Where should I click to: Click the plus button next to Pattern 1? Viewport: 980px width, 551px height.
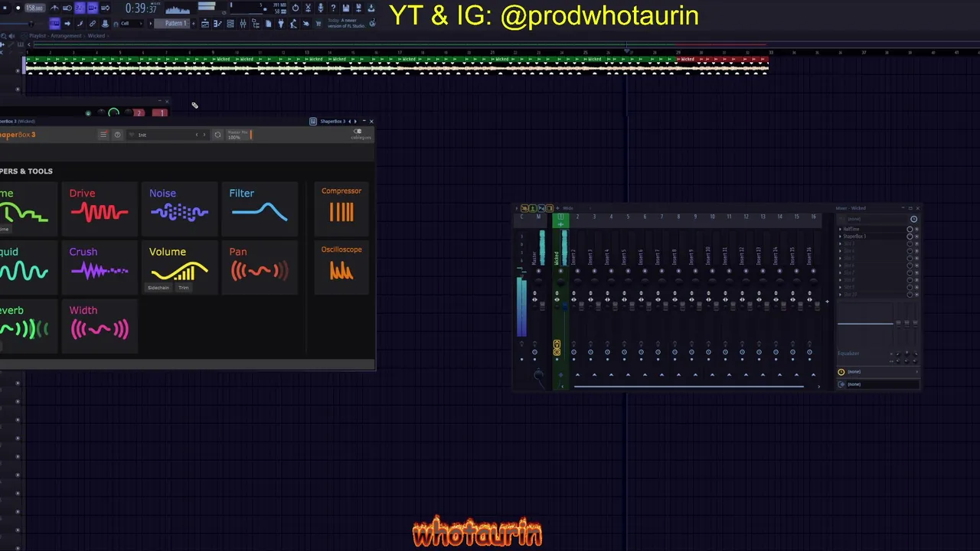pos(194,24)
